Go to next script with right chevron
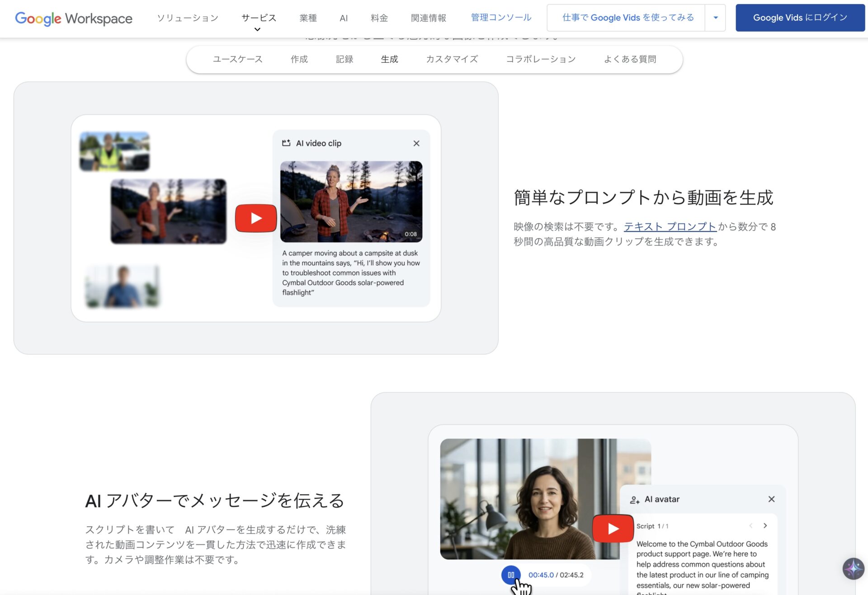Viewport: 868px width, 595px height. pos(765,526)
